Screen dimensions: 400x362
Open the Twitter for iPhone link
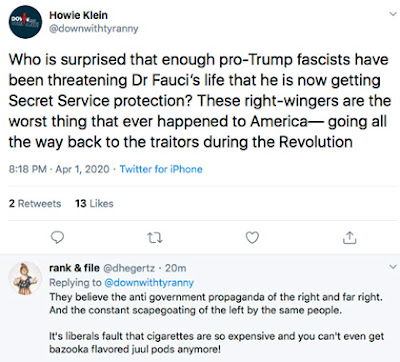pos(161,169)
